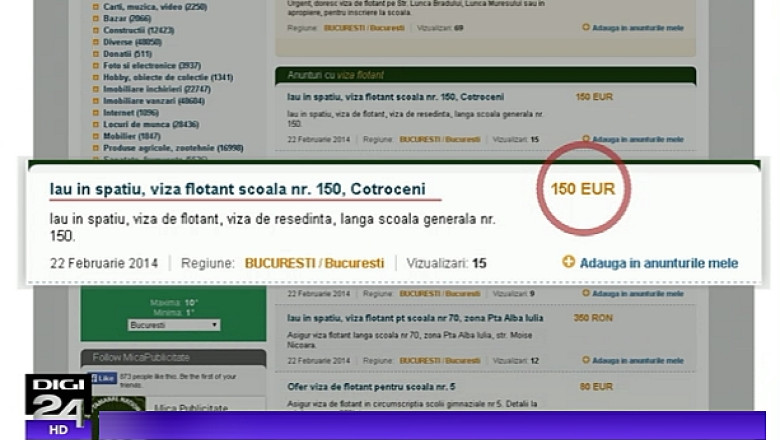Click the 150 EUR price in the enlarged ad
Image resolution: width=780 pixels, height=440 pixels.
point(583,189)
